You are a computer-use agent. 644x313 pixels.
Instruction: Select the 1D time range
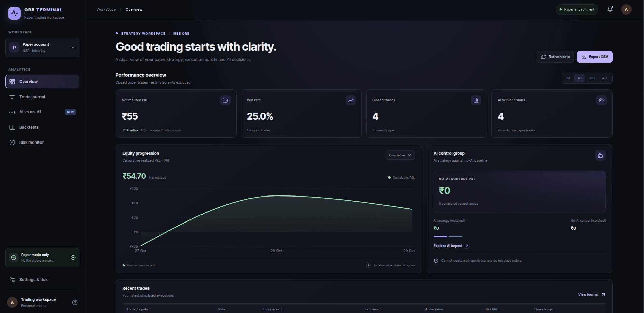point(568,78)
